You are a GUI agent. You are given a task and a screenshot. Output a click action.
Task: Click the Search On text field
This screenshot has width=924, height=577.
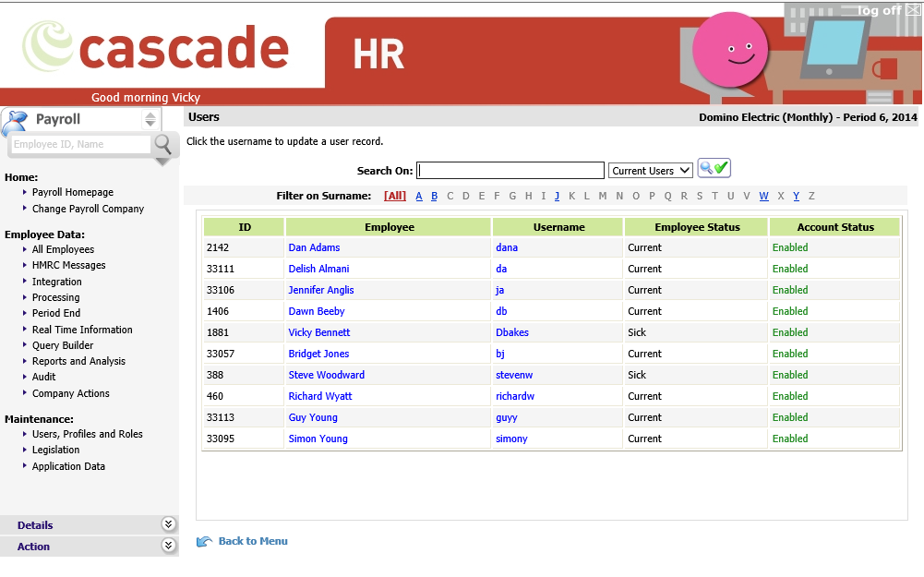[x=510, y=170]
